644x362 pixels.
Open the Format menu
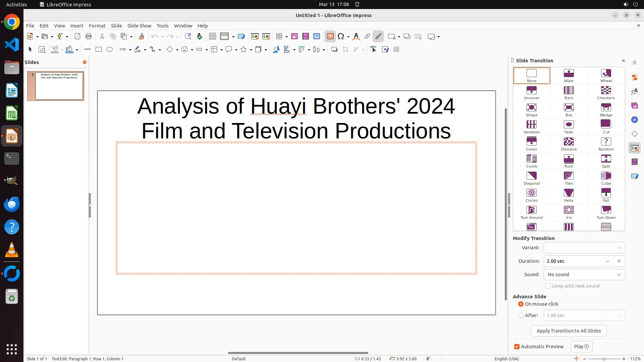(x=97, y=25)
